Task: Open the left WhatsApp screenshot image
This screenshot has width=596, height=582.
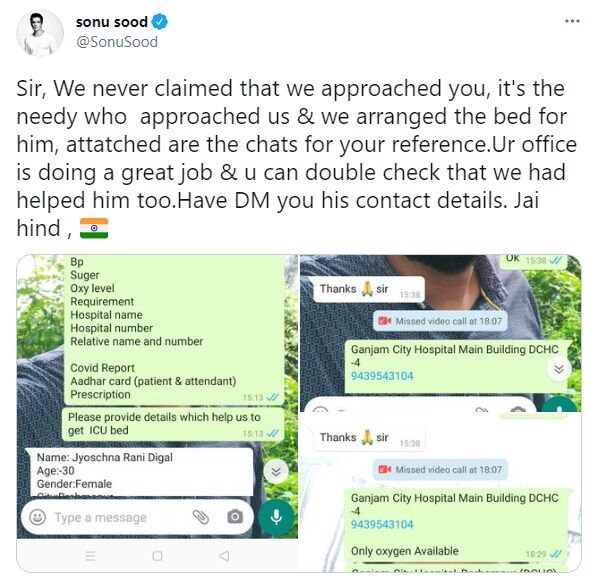Action: point(157,413)
